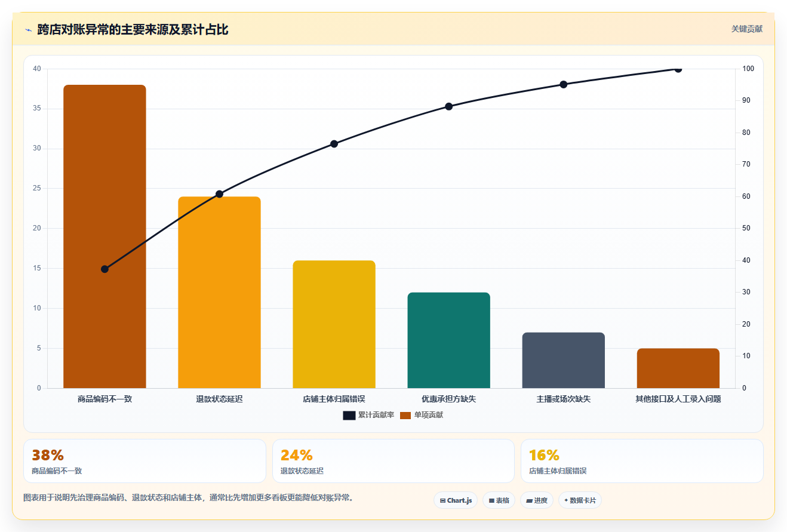This screenshot has height=532, width=787.
Task: Click the chart title 跨店对账异常的主要来源及累计占比
Action: pos(133,29)
